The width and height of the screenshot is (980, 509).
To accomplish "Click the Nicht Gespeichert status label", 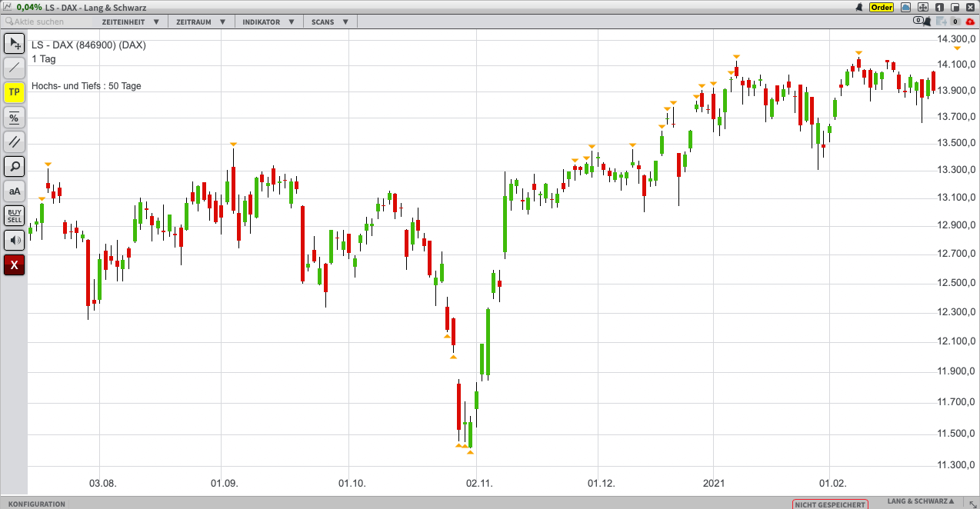I will click(x=830, y=504).
